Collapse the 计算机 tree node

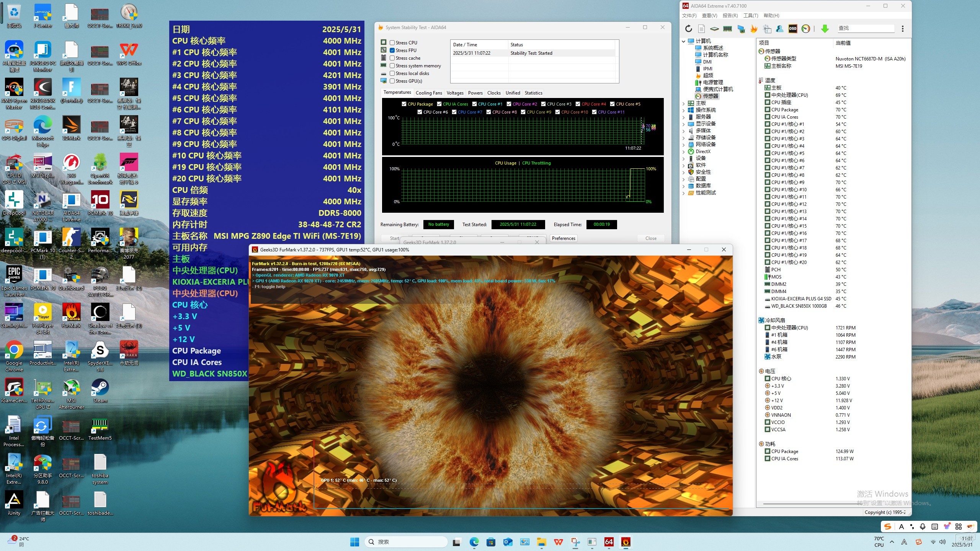tap(684, 41)
